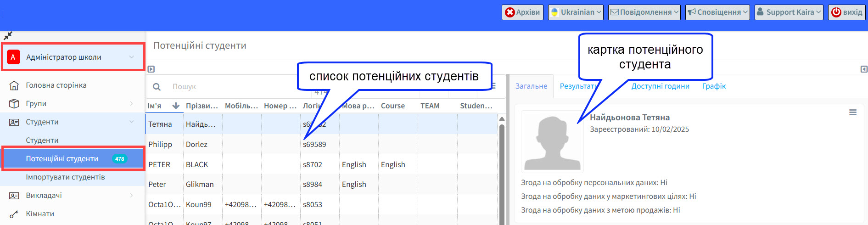868x225 pixels.
Task: Open the Кімнати menu item
Action: point(40,214)
